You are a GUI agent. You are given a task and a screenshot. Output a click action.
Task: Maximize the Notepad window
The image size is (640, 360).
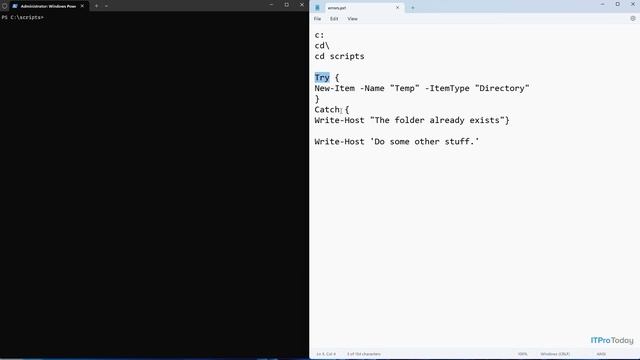point(618,4)
